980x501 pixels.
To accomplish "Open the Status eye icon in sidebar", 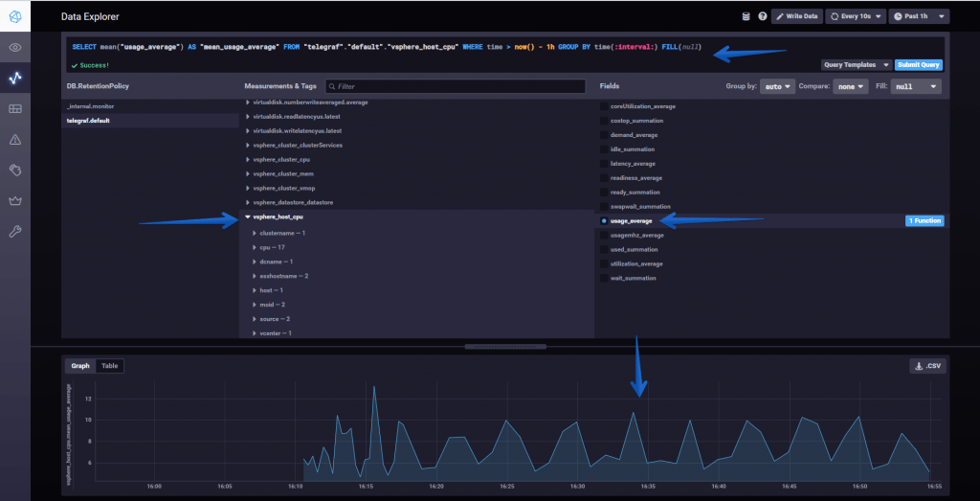I will point(15,48).
